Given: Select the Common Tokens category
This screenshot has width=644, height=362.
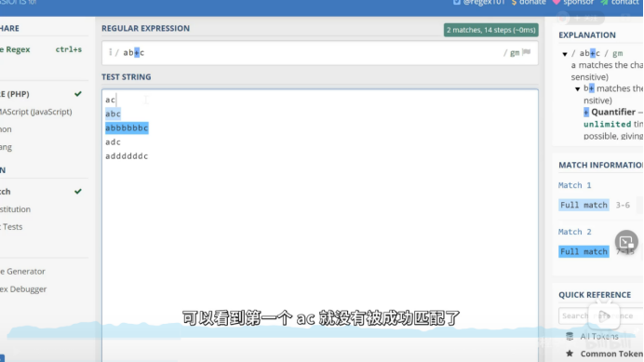Looking at the screenshot, I should coord(611,354).
